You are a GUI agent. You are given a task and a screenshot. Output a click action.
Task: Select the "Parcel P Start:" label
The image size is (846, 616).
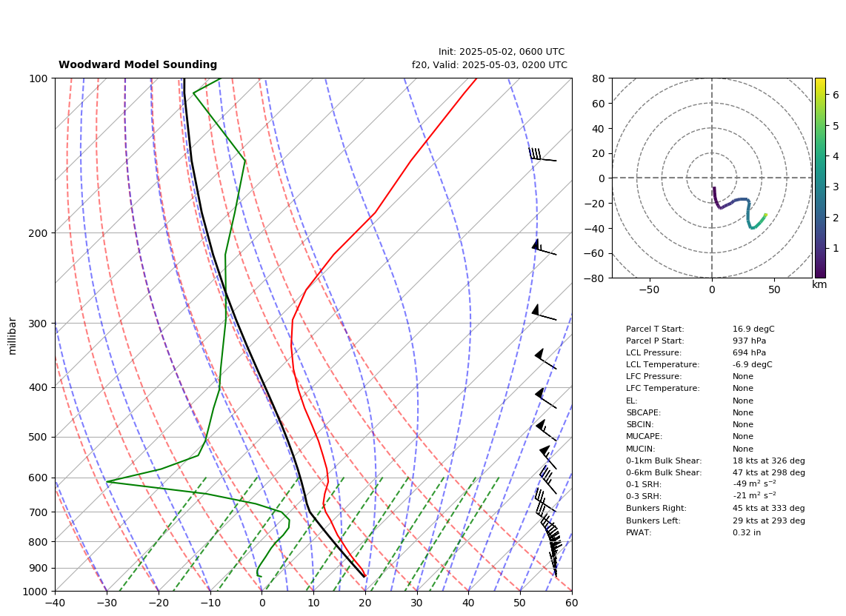pyautogui.click(x=654, y=341)
